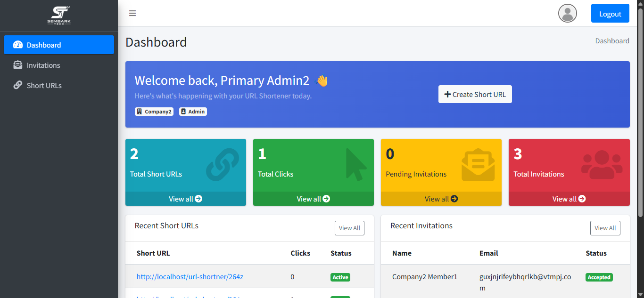
Task: Open the short URL ending in 264z
Action: click(190, 276)
